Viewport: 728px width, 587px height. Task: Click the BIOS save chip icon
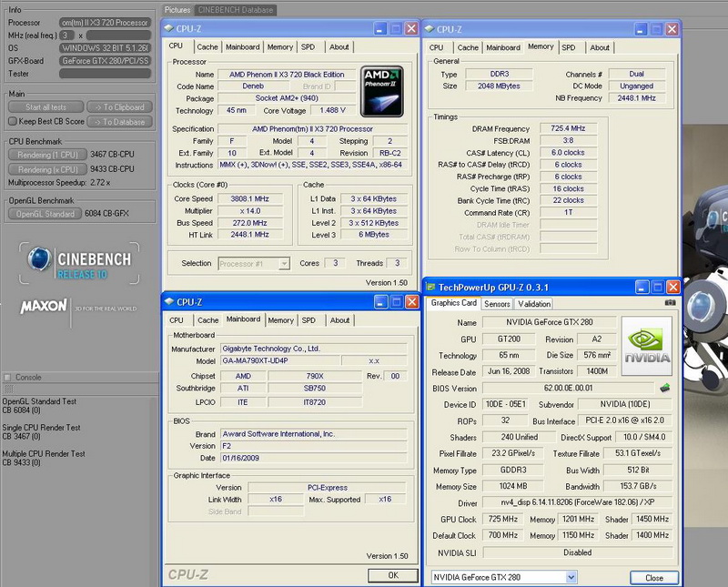(665, 389)
